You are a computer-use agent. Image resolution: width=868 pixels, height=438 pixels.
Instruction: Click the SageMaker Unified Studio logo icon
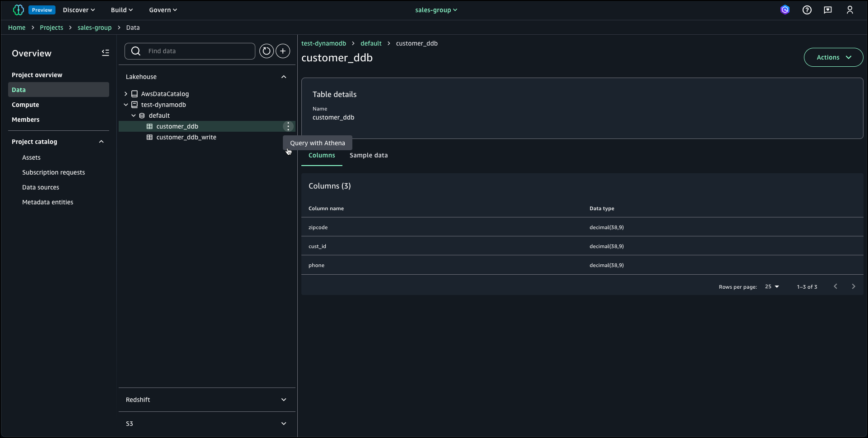[18, 10]
